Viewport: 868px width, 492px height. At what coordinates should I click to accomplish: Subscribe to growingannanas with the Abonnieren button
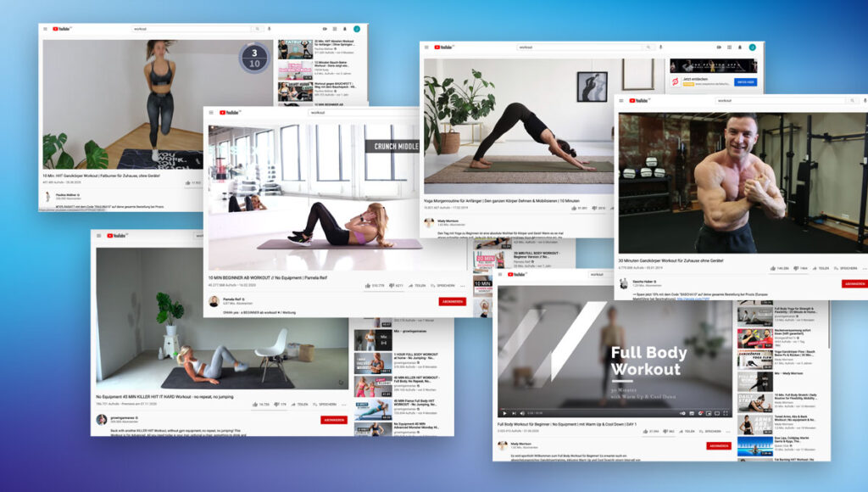point(334,420)
